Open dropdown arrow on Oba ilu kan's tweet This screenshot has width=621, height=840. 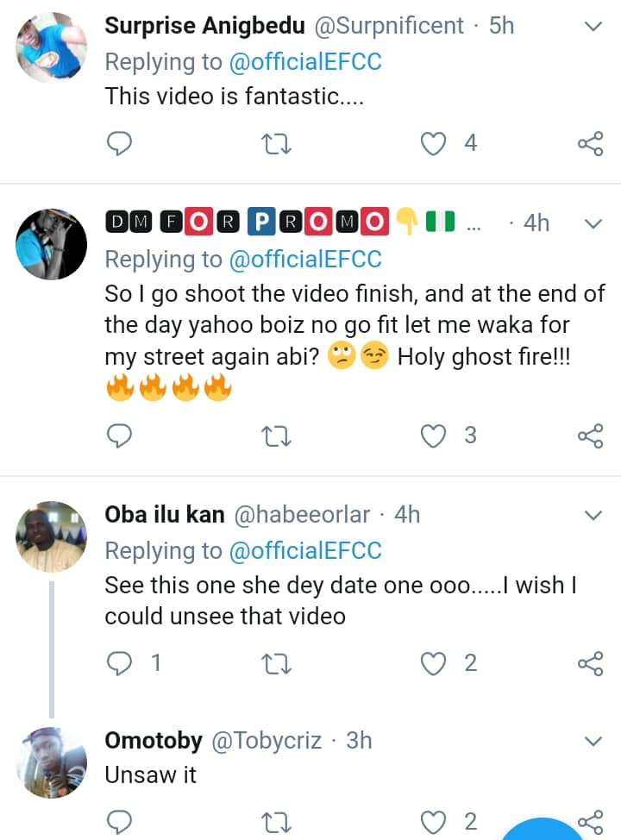(593, 516)
